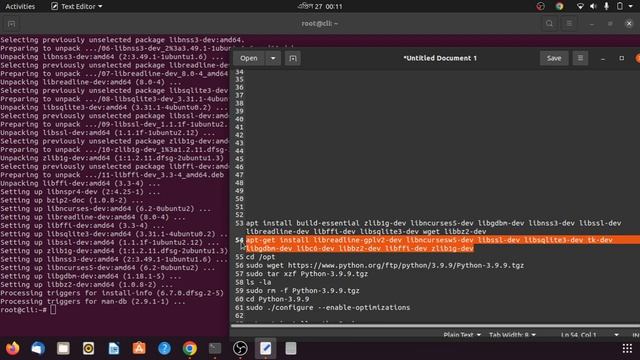Open LibreOffice Writer from the dock
This screenshot has height=360, width=640.
point(114,348)
